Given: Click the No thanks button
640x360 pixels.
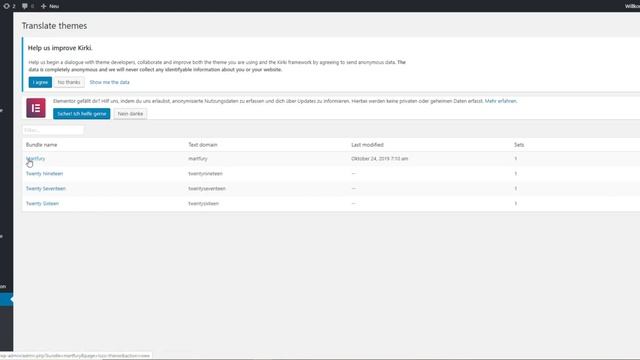Looking at the screenshot, I should click(69, 82).
